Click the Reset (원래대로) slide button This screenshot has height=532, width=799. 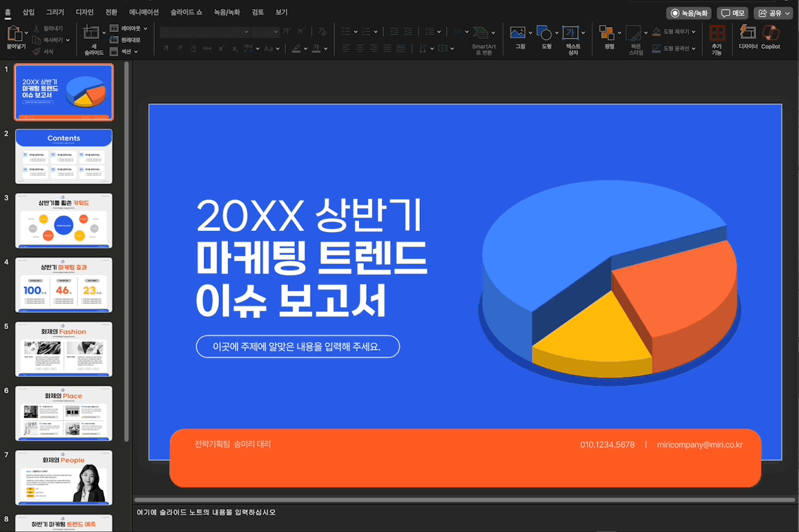125,40
